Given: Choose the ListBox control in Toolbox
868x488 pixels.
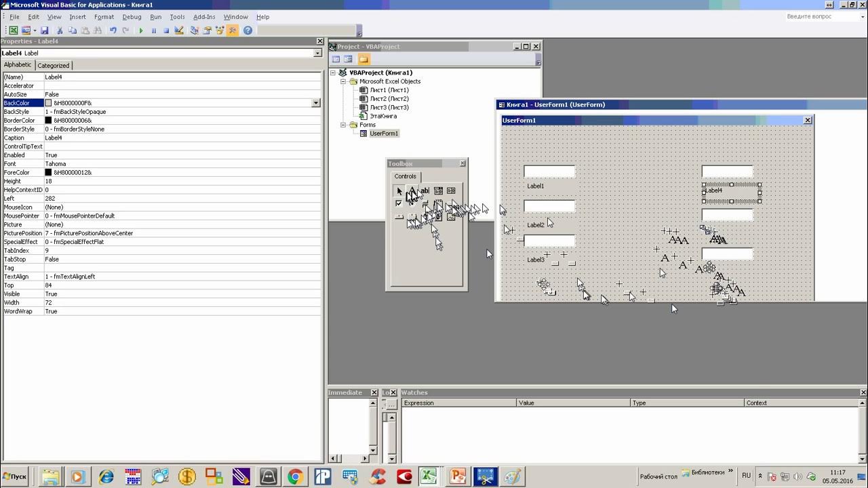Looking at the screenshot, I should [x=451, y=190].
